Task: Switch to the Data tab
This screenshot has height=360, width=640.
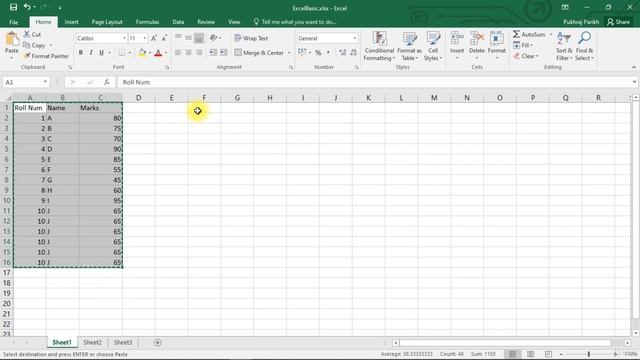Action: click(x=178, y=22)
